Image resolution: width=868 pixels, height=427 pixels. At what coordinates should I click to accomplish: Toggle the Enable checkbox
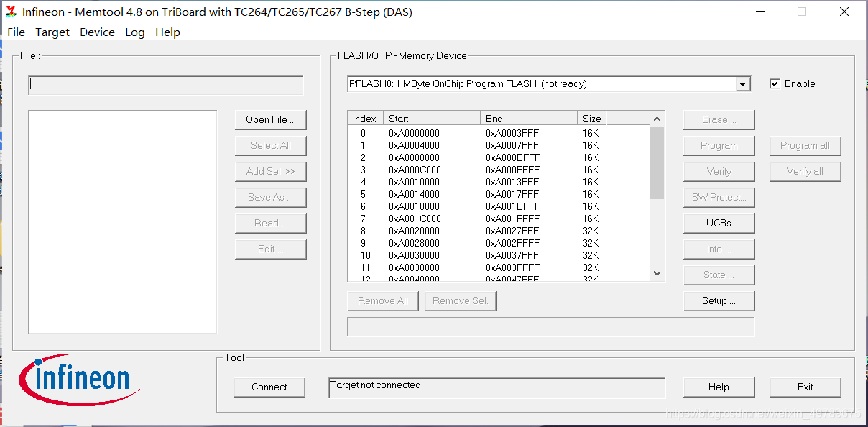tap(775, 84)
